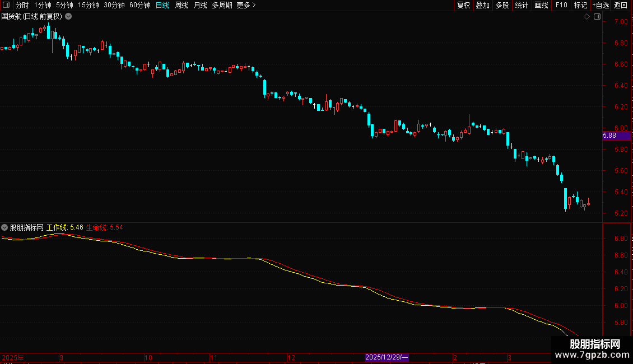Activate the 画线 drawing tool

click(541, 5)
